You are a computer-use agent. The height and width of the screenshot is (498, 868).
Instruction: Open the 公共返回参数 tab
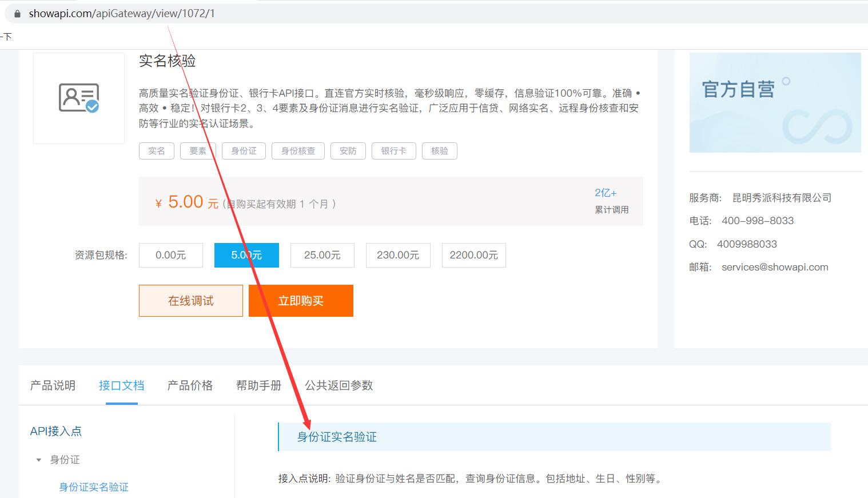[339, 385]
